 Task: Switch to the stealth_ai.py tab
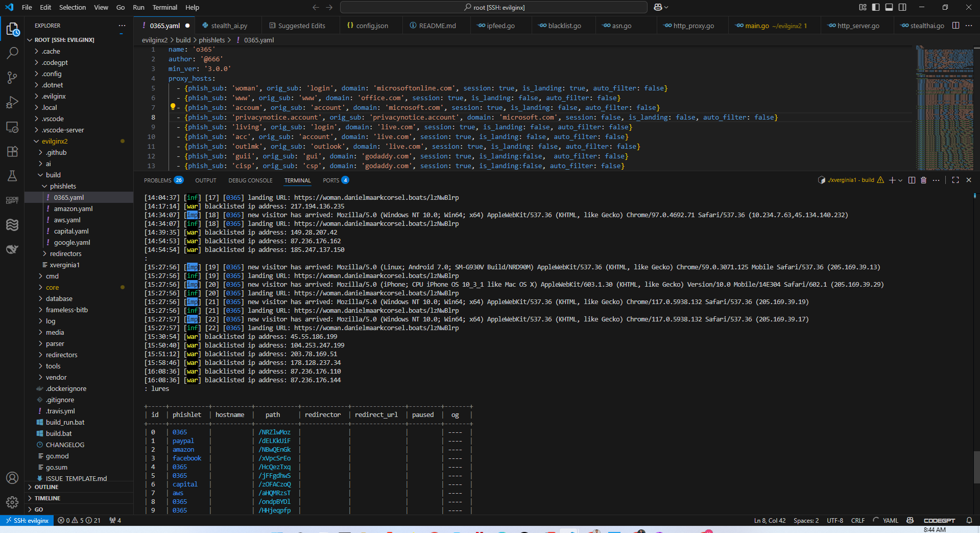229,26
